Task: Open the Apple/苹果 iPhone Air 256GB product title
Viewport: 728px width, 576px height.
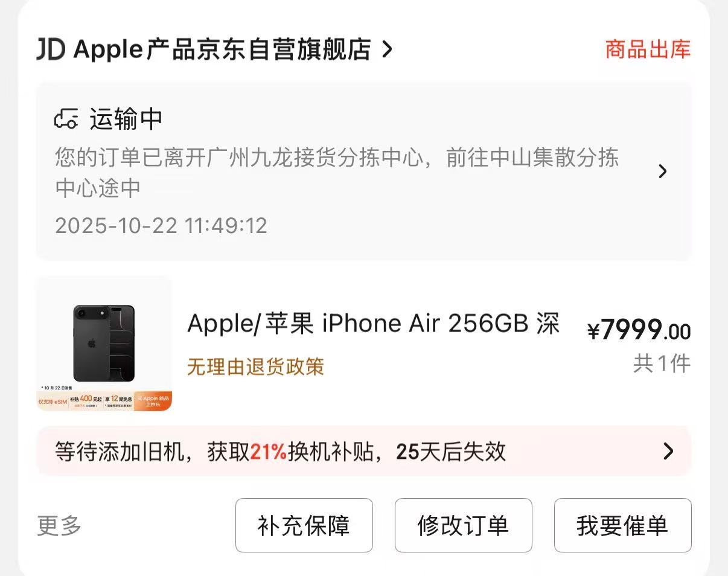Action: [374, 323]
